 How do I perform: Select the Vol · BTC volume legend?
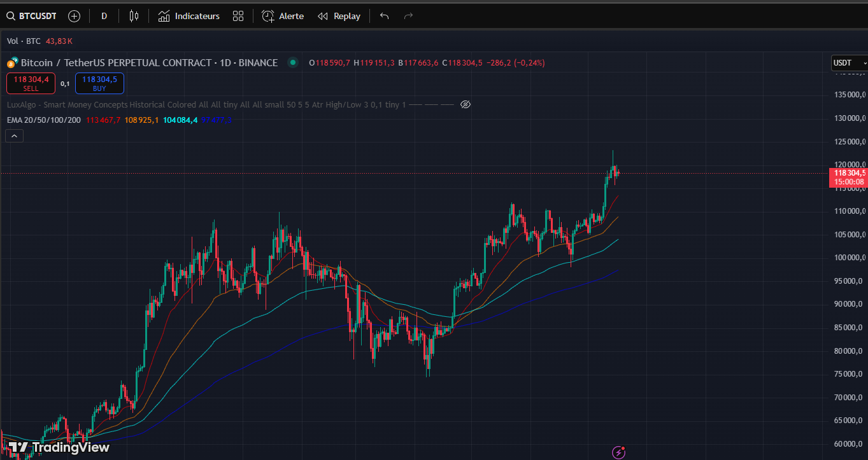click(x=24, y=41)
